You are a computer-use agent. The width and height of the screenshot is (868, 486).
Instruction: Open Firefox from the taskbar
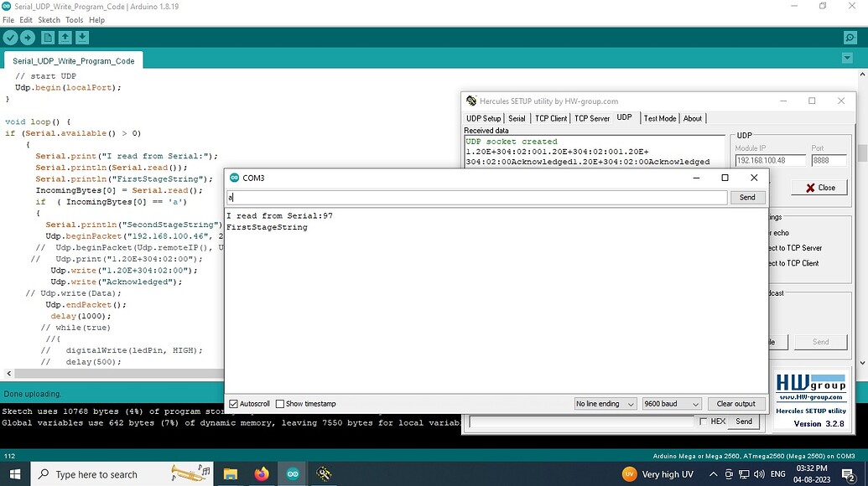click(262, 473)
